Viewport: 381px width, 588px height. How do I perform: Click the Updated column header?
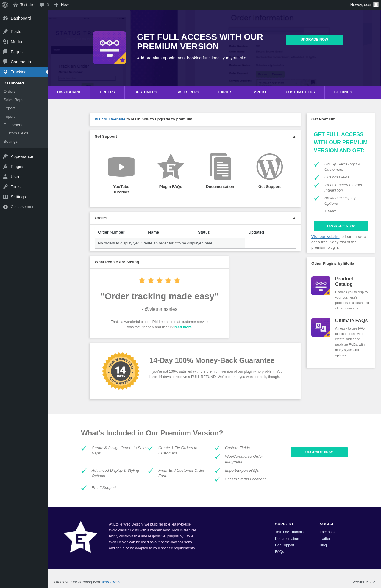pyautogui.click(x=256, y=233)
